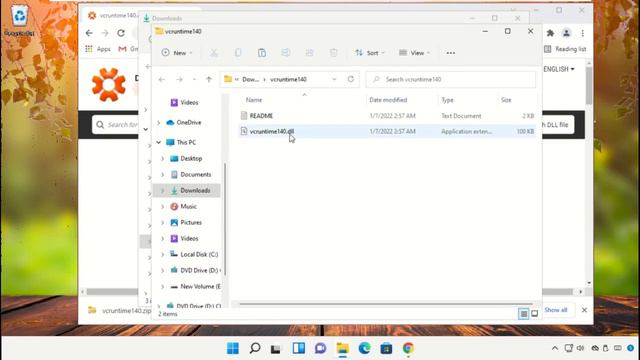640x360 pixels.
Task: Go forward in the vcruntime140 Explorer window
Action: click(x=179, y=79)
